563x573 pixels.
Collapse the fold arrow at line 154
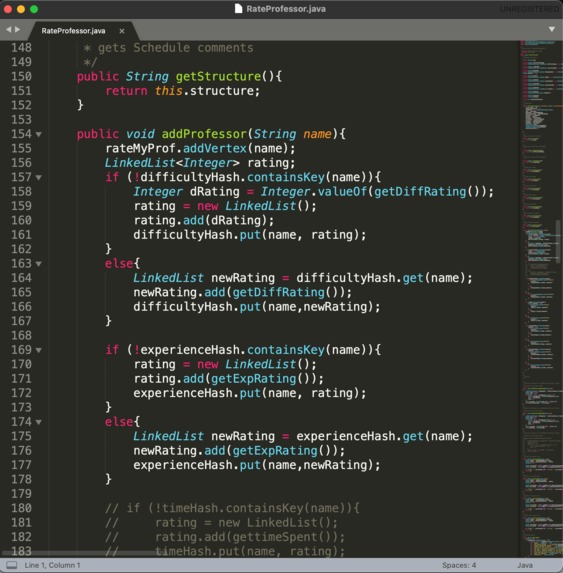tap(38, 134)
